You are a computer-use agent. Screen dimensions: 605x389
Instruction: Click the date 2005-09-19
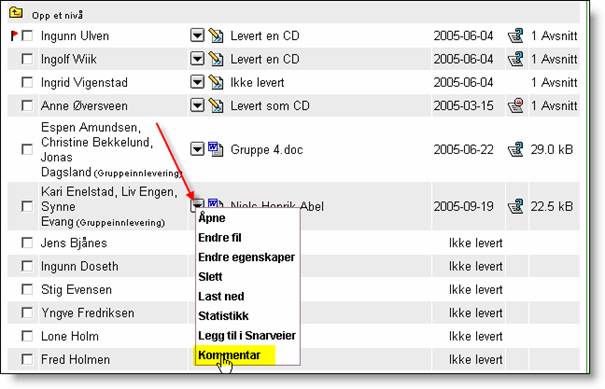pos(463,206)
